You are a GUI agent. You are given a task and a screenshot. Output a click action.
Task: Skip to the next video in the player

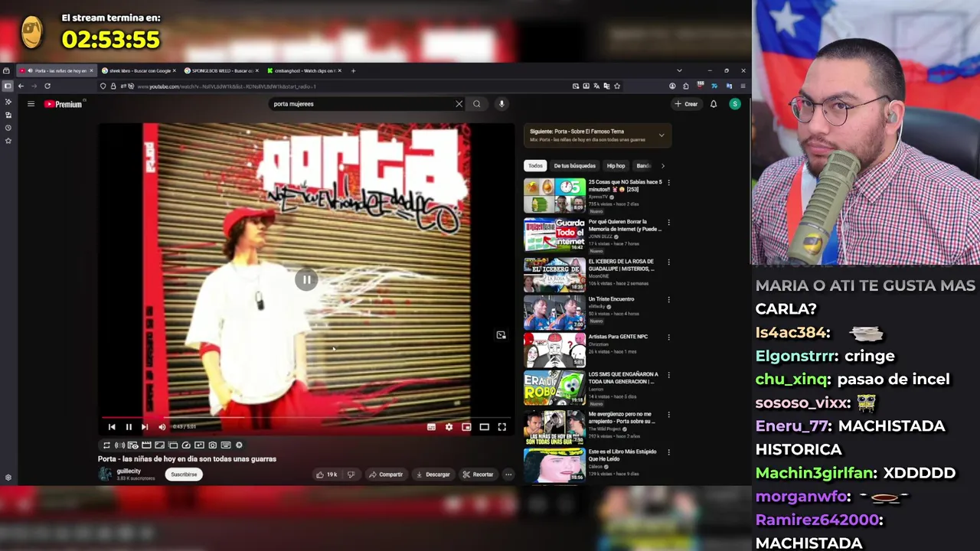click(144, 427)
